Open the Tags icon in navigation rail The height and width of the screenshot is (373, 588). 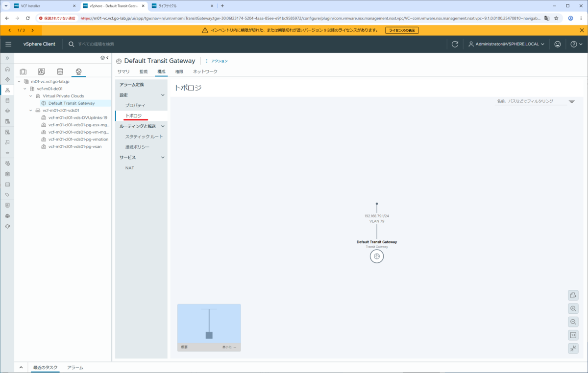pos(7,195)
